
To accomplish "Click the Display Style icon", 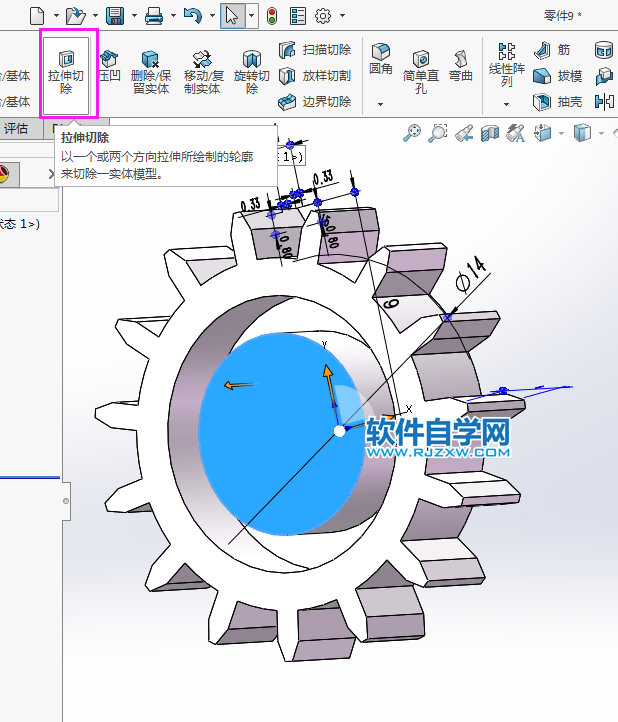I will coord(583,133).
